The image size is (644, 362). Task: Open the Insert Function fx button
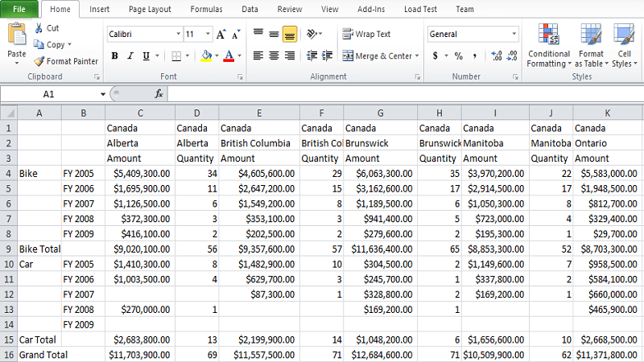pyautogui.click(x=159, y=94)
